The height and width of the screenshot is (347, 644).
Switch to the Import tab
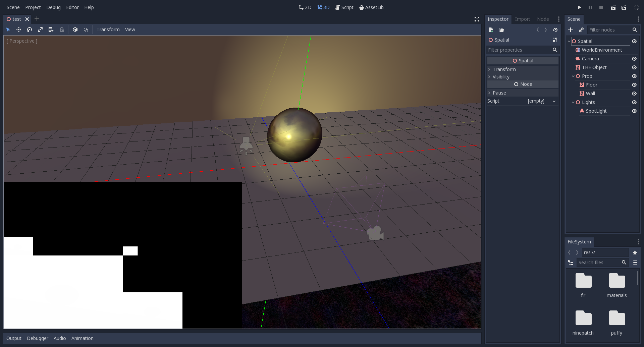point(523,19)
